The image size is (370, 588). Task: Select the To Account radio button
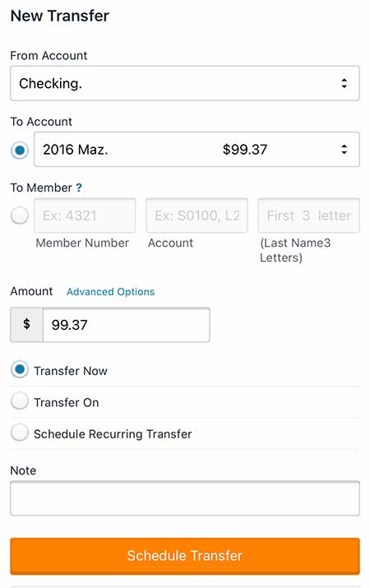(20, 150)
